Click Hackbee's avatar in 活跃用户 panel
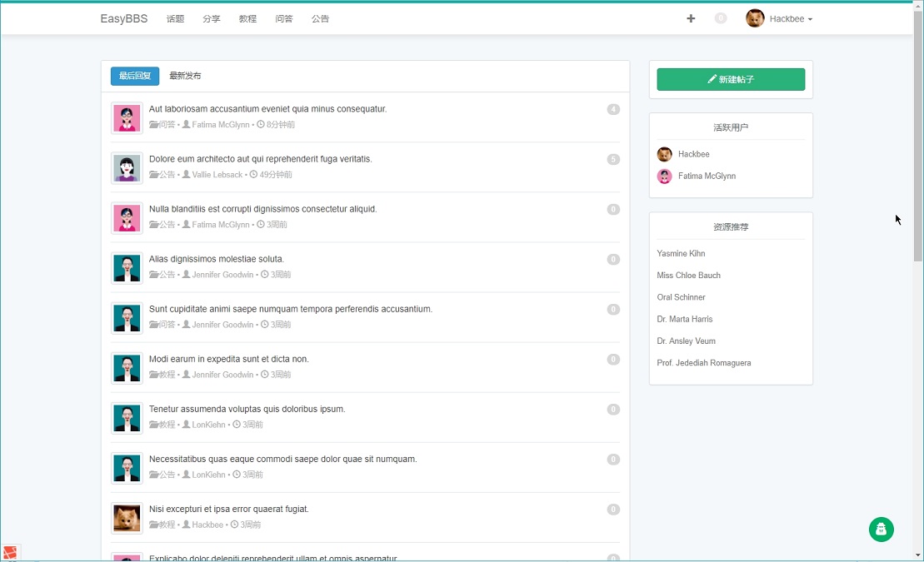 coord(664,154)
